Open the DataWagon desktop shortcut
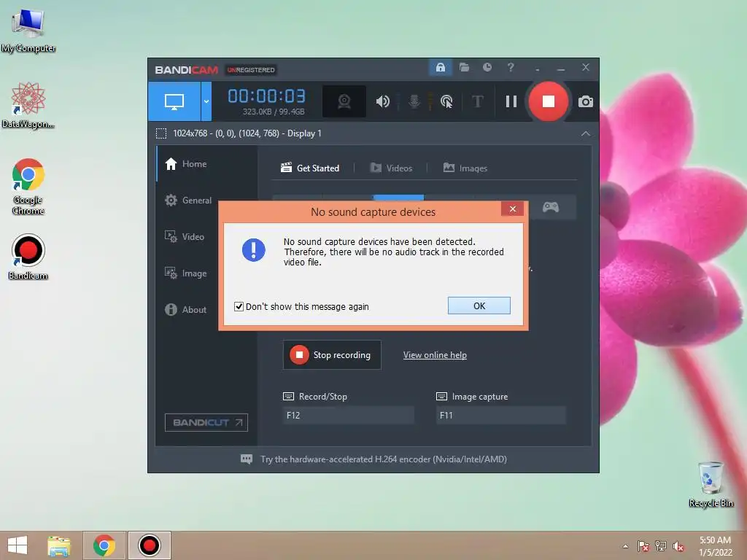Screen dimensions: 747x560 [28, 105]
